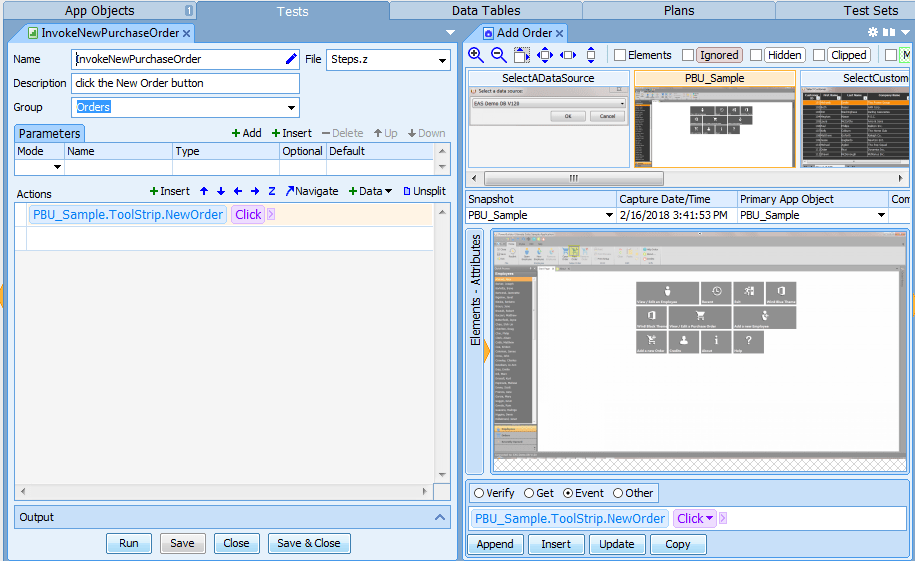Screen dimensions: 915x561
Task: Click the zoom out magnifier icon
Action: (x=499, y=55)
